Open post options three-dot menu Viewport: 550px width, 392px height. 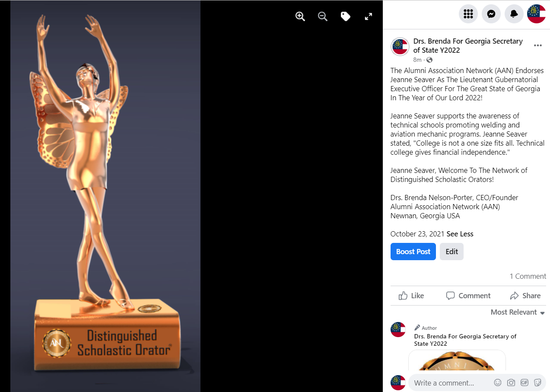pos(538,45)
